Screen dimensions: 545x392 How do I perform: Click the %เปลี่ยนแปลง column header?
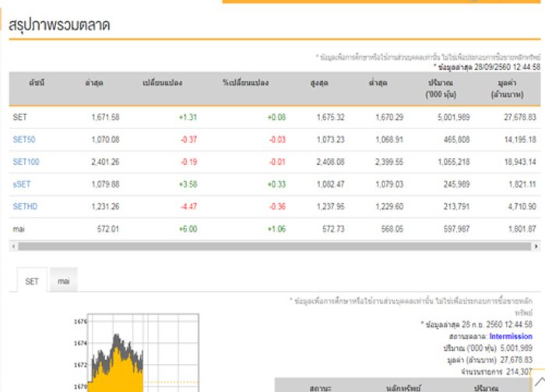tap(245, 83)
